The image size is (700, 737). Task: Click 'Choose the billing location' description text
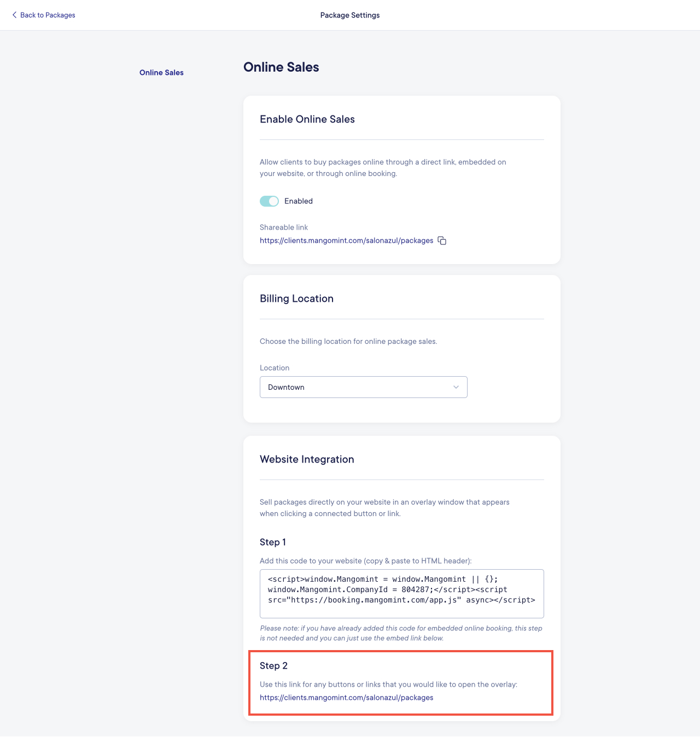click(348, 342)
